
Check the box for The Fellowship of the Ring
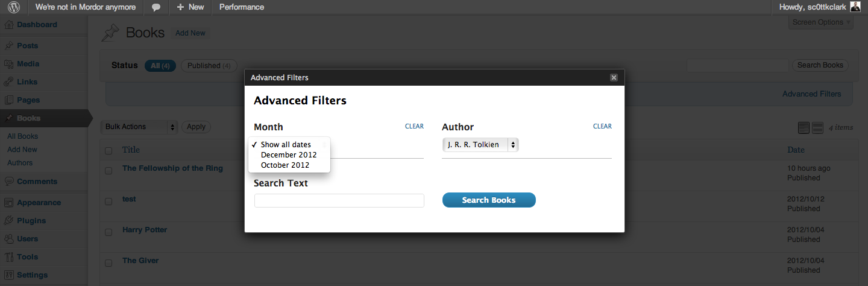tap(108, 171)
